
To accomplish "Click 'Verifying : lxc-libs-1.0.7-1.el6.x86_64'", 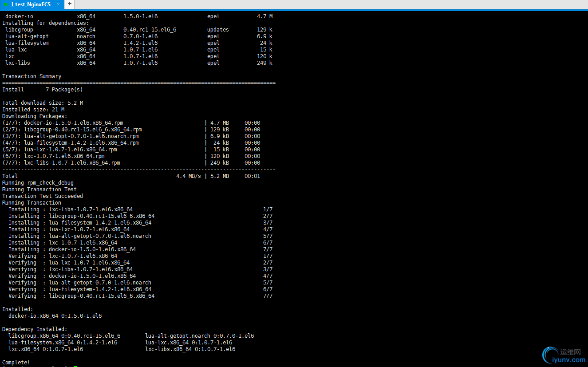I will [71, 269].
